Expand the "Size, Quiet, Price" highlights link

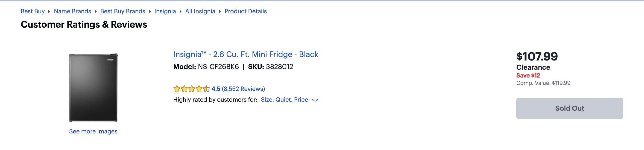(284, 100)
